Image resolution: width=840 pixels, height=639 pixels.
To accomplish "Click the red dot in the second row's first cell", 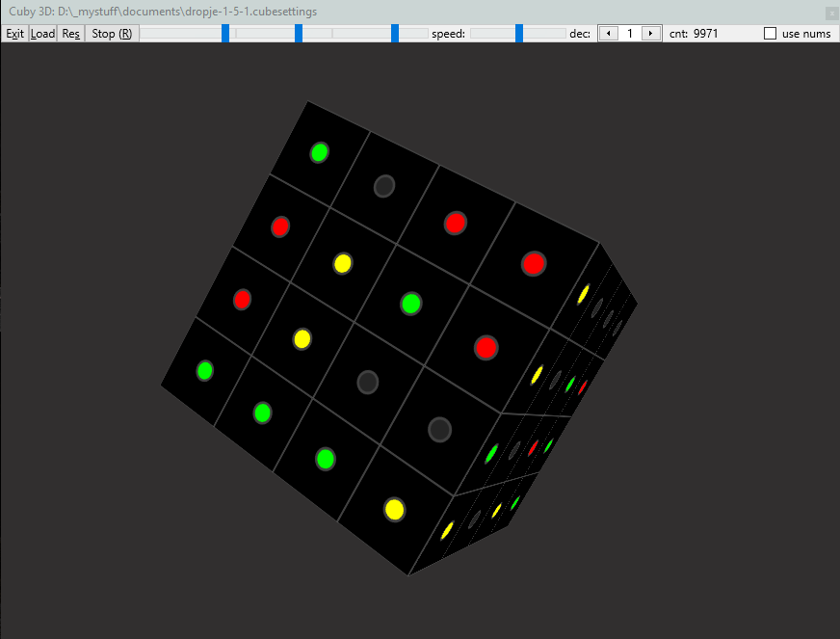I will point(280,226).
